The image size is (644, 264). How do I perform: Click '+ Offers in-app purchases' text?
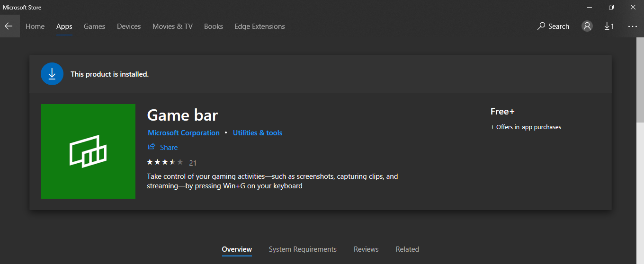tap(526, 127)
